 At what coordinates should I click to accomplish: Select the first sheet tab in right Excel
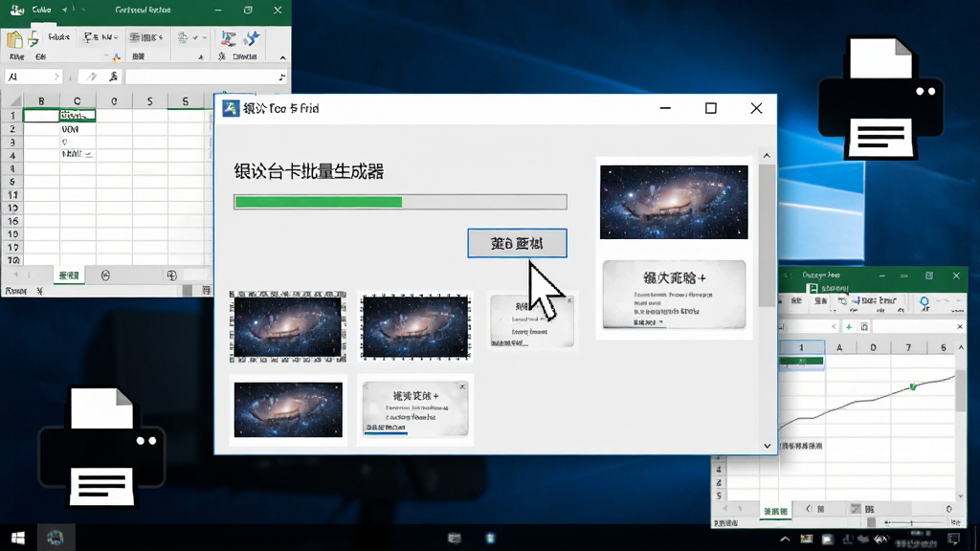[x=775, y=511]
